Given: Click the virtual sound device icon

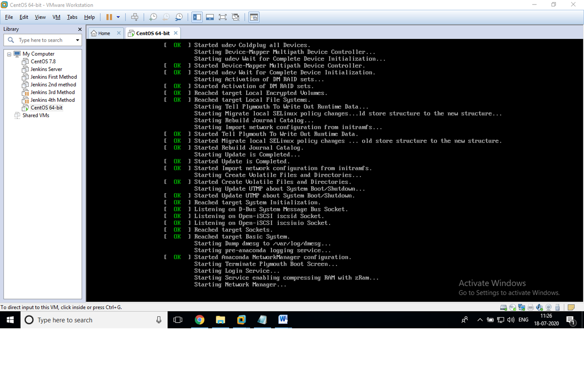Looking at the screenshot, I should pos(540,307).
